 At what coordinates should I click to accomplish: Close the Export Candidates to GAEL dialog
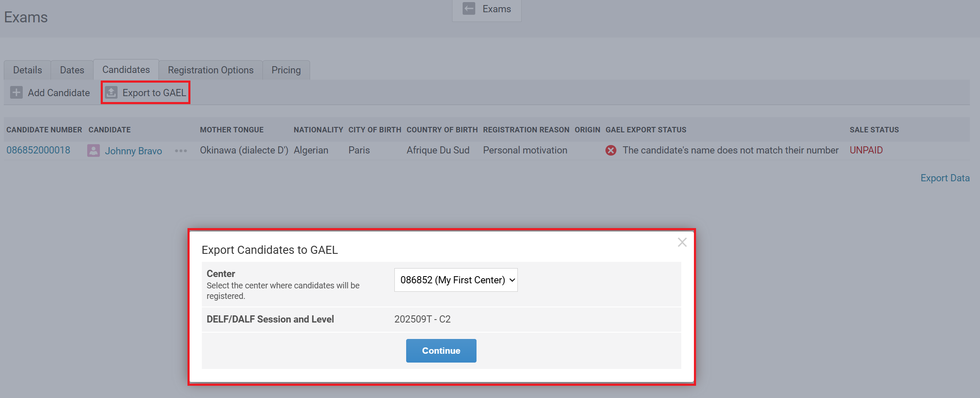(x=682, y=242)
